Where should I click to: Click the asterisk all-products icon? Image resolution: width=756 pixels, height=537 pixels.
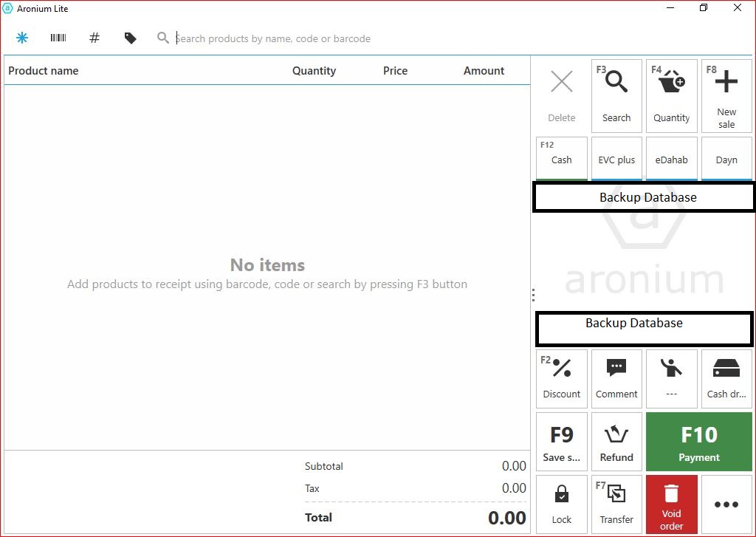point(22,38)
